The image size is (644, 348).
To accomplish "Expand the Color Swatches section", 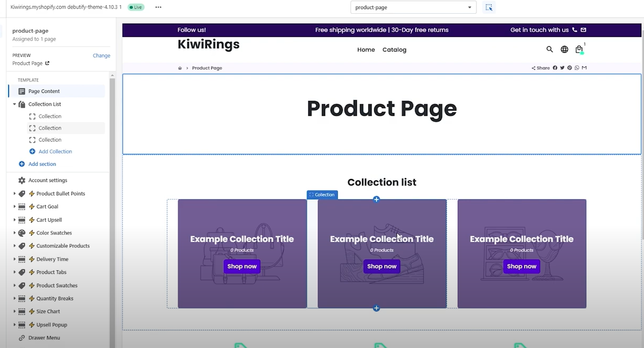I will pyautogui.click(x=14, y=233).
